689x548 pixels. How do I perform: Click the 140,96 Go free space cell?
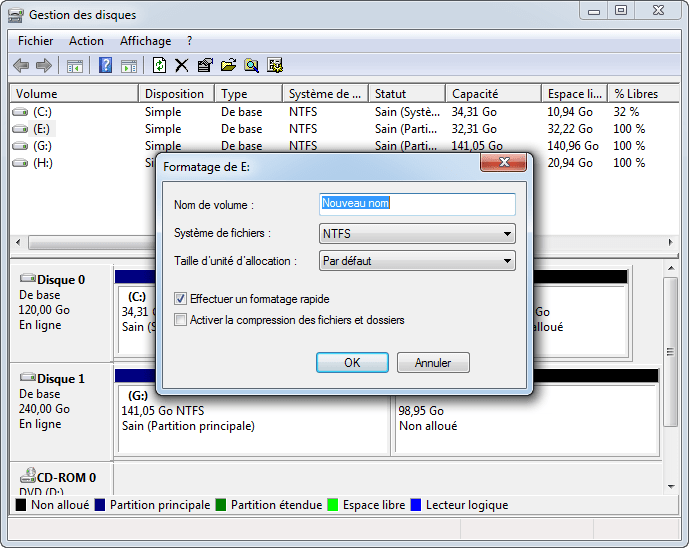[x=573, y=146]
